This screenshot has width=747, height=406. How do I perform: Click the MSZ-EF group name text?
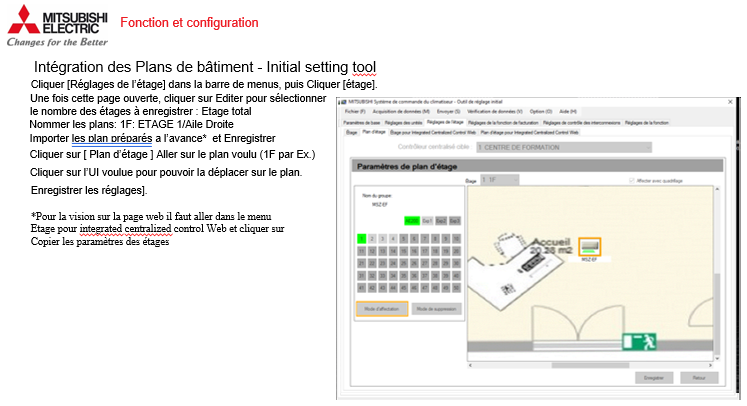coord(380,204)
